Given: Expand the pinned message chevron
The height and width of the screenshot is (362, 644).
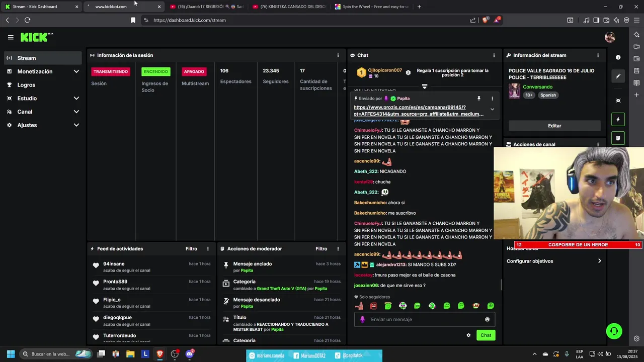Looking at the screenshot, I should (492, 109).
